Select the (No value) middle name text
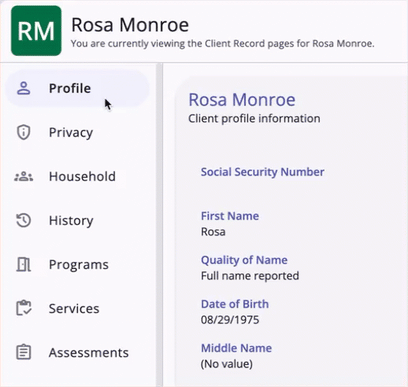This screenshot has height=387, width=408. (x=227, y=364)
